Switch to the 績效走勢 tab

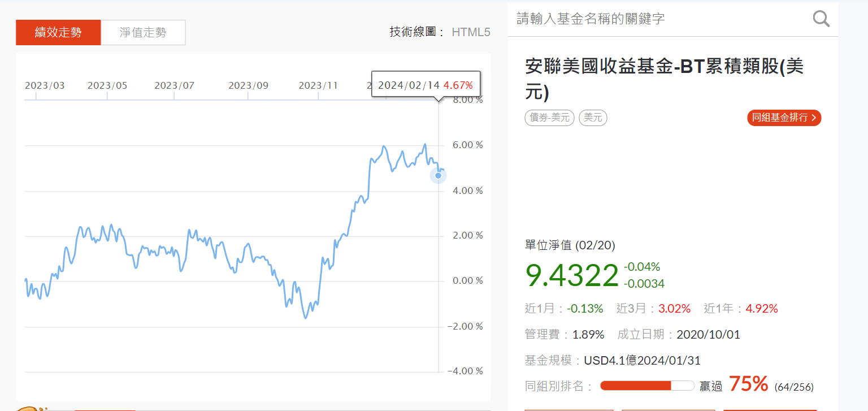pos(58,32)
